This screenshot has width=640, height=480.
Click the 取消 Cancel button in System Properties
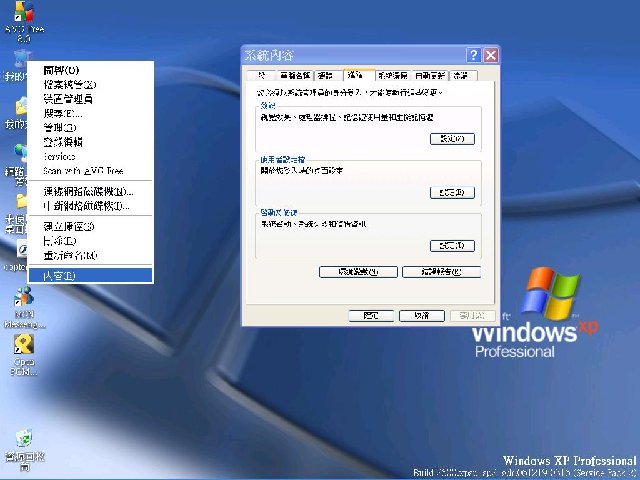point(422,316)
